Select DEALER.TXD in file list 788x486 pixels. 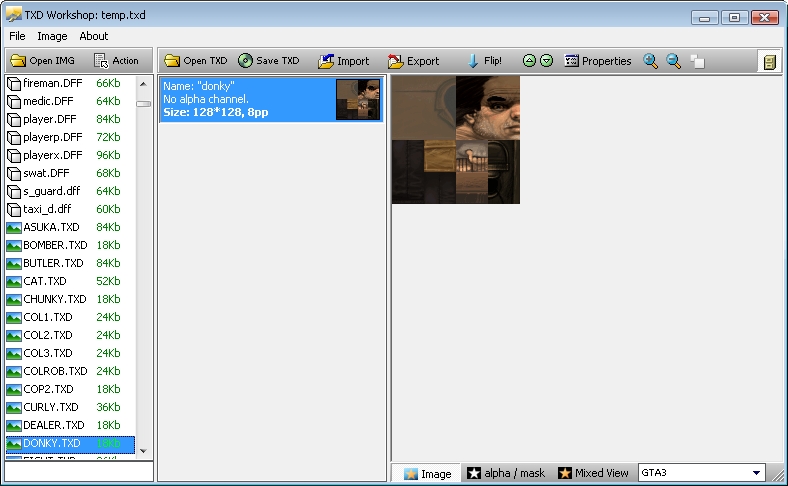[x=70, y=425]
